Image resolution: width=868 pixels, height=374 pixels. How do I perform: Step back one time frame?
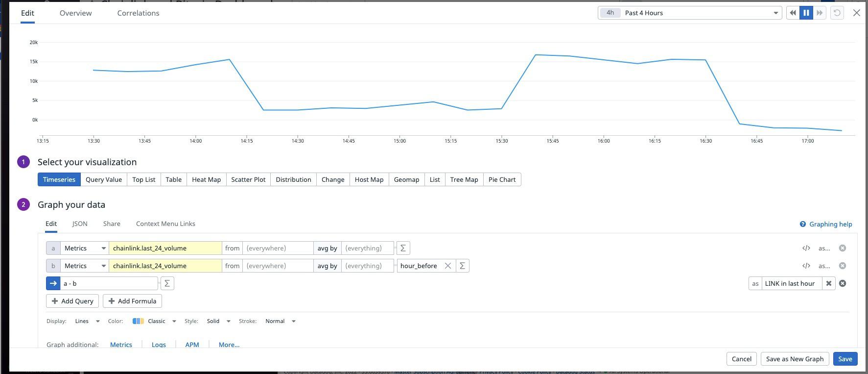(x=793, y=13)
